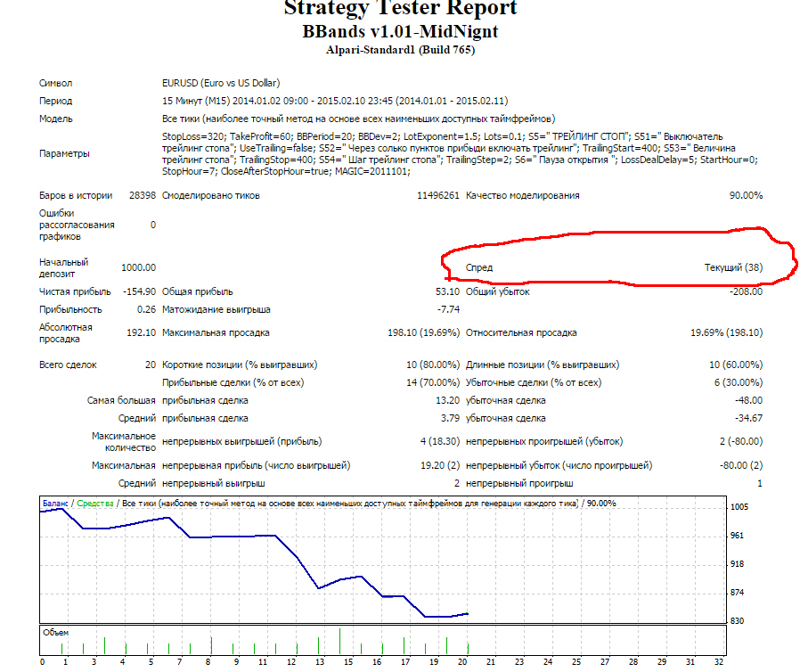Click "Всего сделок" label
The height and width of the screenshot is (672, 800).
click(x=68, y=365)
